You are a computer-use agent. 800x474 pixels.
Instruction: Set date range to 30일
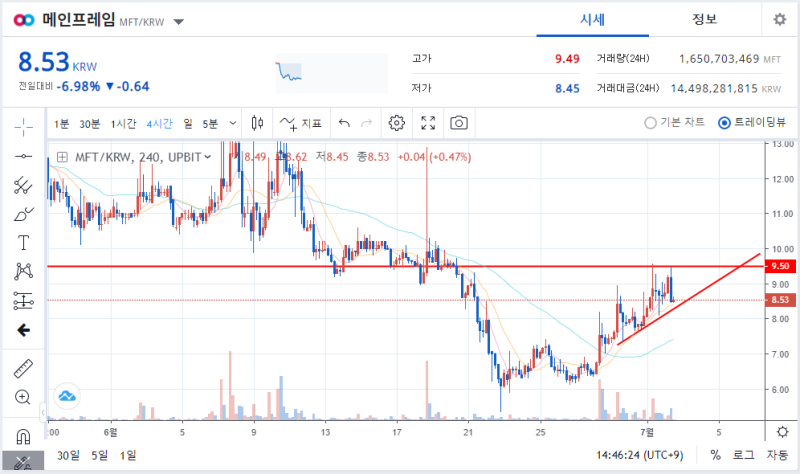[x=68, y=455]
